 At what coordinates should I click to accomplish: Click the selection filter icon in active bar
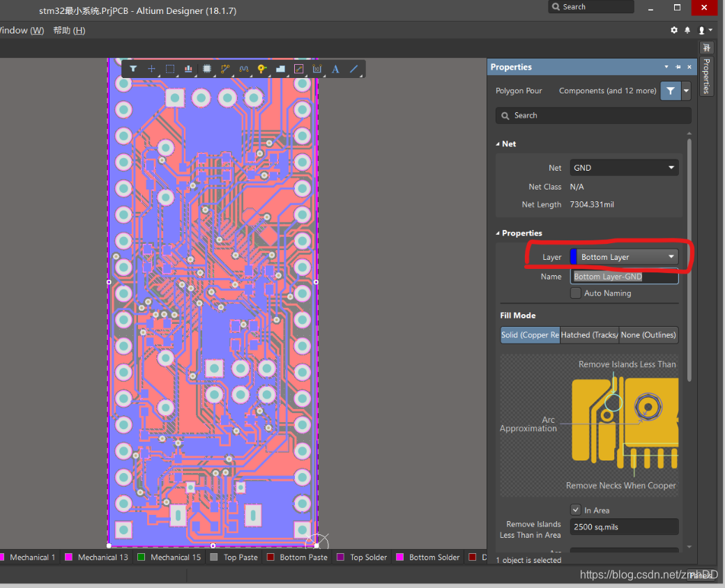click(x=133, y=69)
